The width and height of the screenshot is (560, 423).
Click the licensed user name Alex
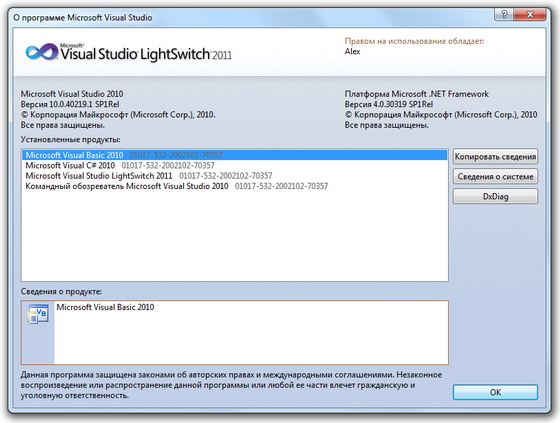pyautogui.click(x=352, y=51)
